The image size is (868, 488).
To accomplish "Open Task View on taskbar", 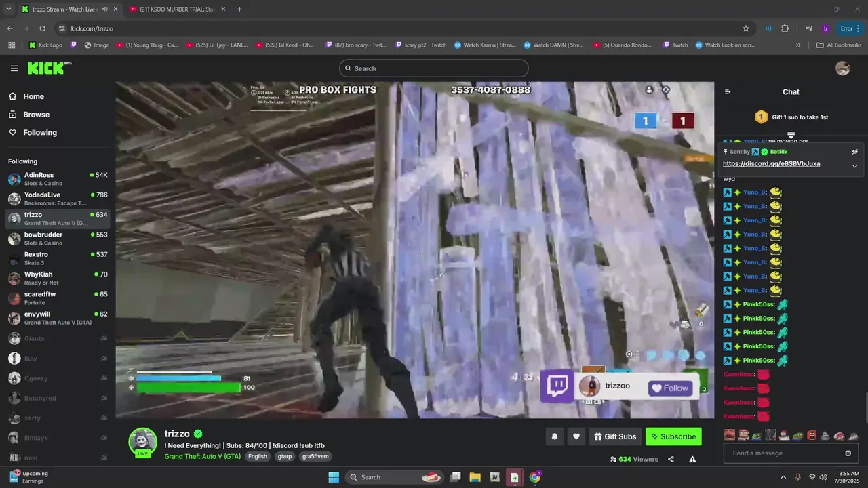I will (x=456, y=477).
